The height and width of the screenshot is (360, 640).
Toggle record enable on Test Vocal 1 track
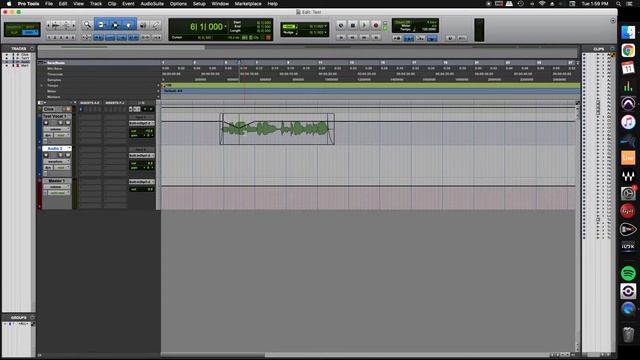(x=46, y=123)
